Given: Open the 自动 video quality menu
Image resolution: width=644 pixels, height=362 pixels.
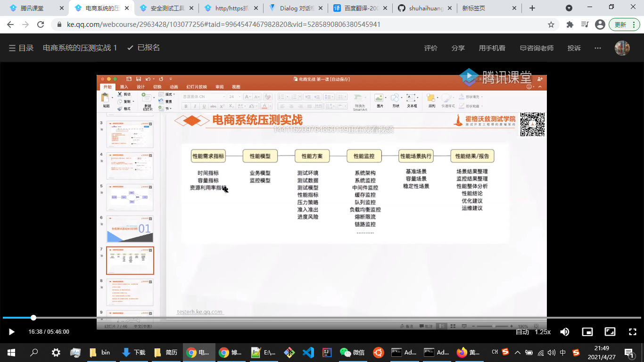Looking at the screenshot, I should pyautogui.click(x=522, y=332).
